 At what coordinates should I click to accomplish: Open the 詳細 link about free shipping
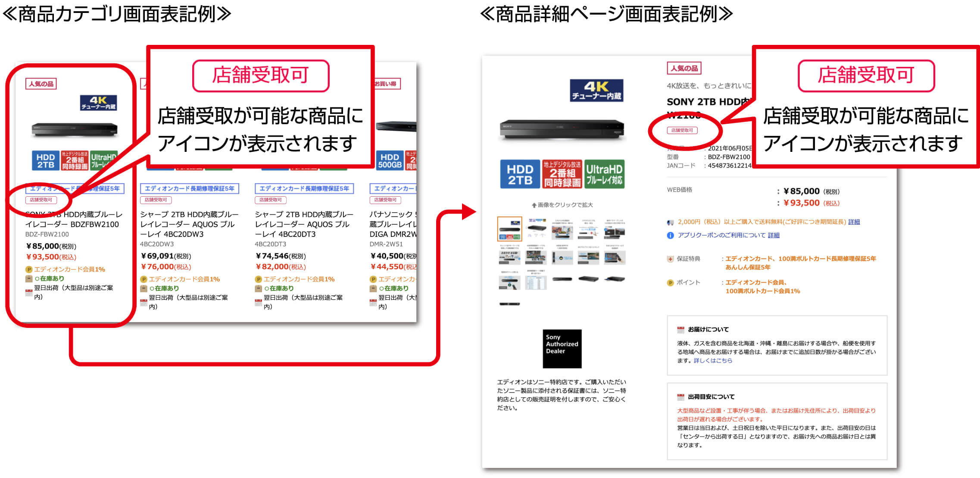tap(854, 221)
